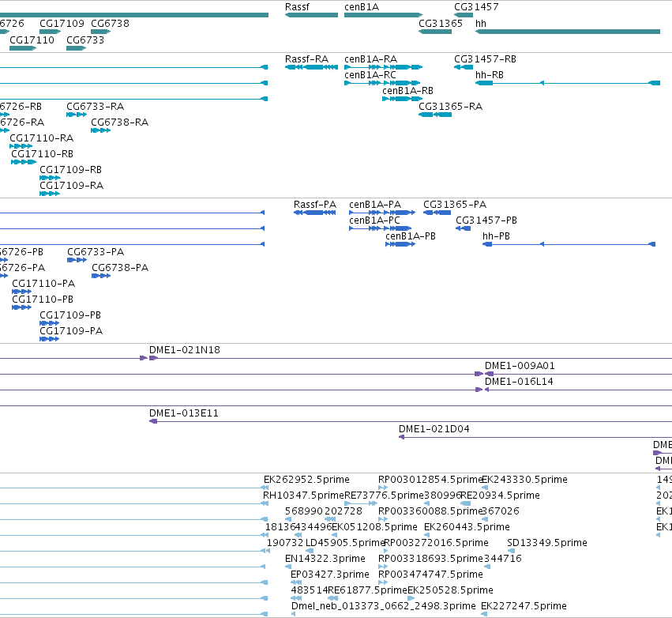Click the CG17110-PB protein label

(x=43, y=299)
